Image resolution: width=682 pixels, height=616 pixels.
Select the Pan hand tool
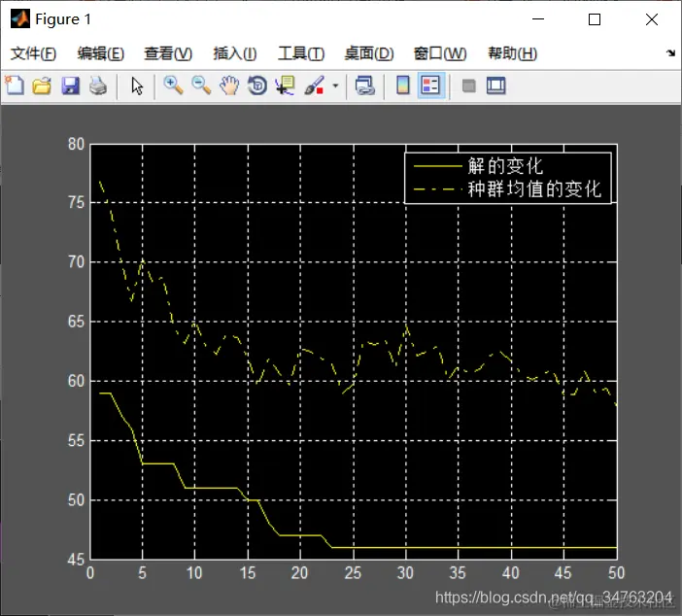(x=229, y=86)
